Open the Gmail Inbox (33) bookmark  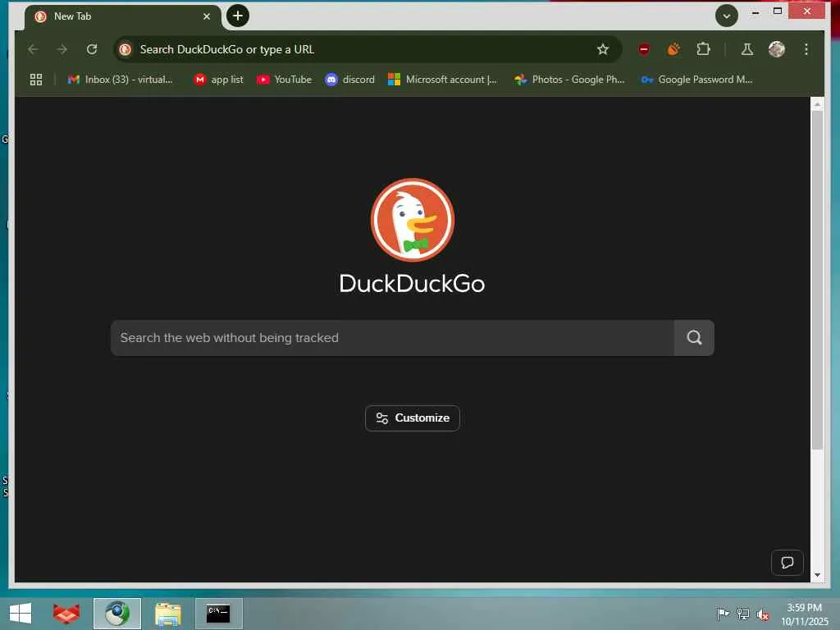[120, 80]
